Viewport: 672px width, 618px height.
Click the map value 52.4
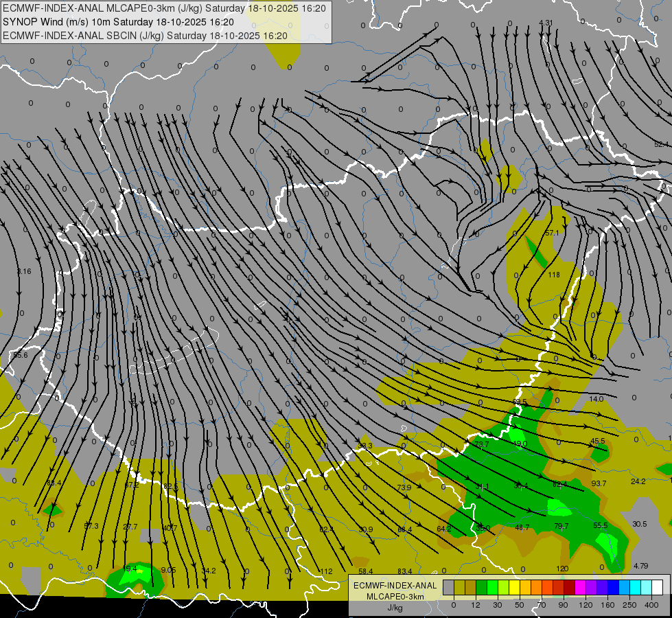tap(661, 144)
